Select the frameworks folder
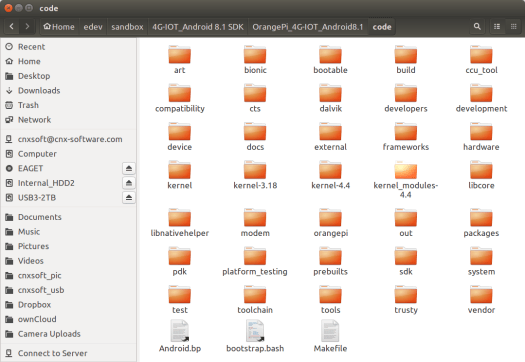The image size is (525, 362). (x=406, y=137)
